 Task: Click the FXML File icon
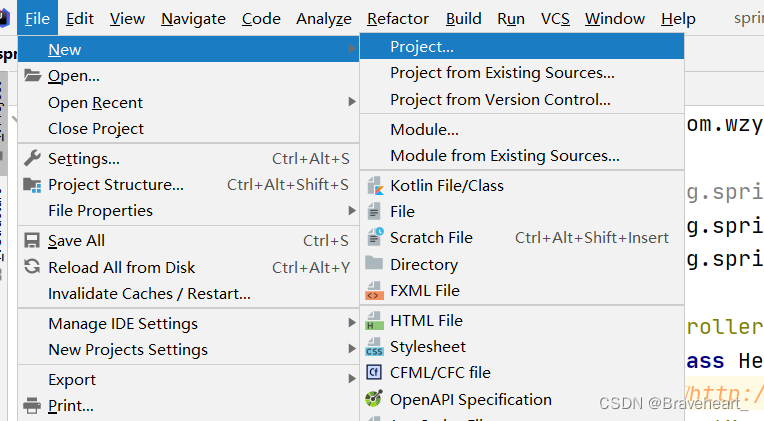375,291
